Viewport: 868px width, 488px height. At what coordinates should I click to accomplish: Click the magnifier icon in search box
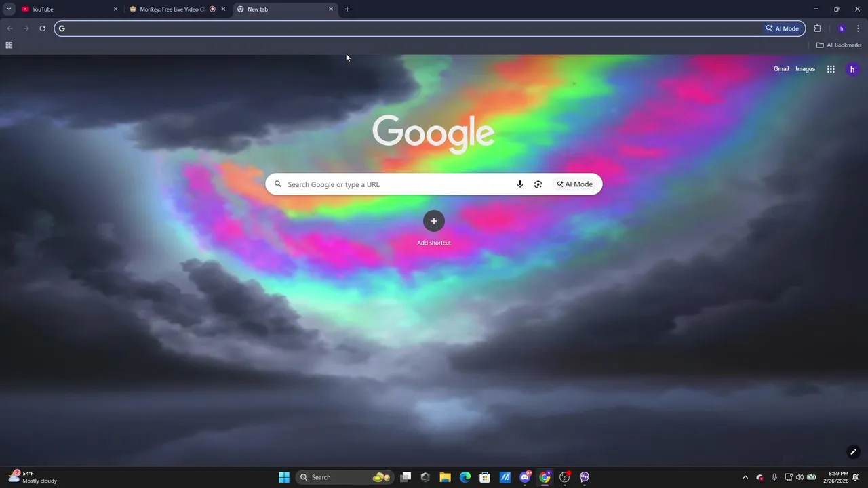(x=278, y=184)
